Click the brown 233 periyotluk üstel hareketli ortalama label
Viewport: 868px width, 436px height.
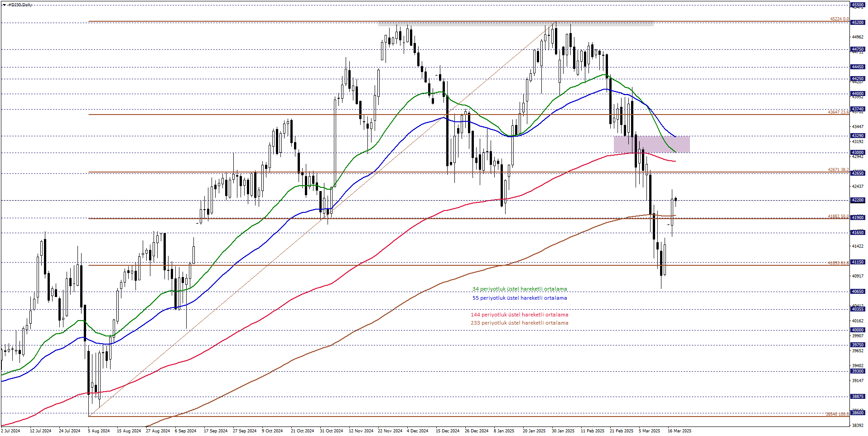[519, 323]
